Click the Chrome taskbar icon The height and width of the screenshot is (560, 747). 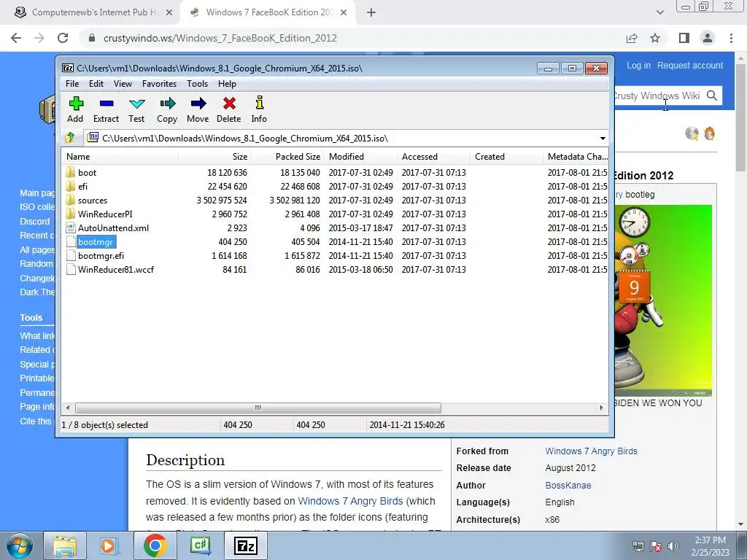tap(155, 545)
